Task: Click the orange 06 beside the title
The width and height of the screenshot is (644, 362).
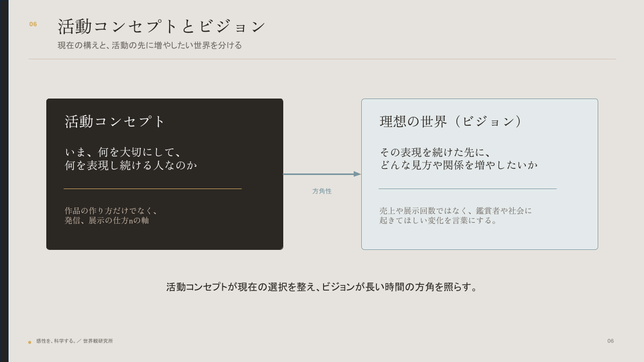Action: click(x=33, y=24)
